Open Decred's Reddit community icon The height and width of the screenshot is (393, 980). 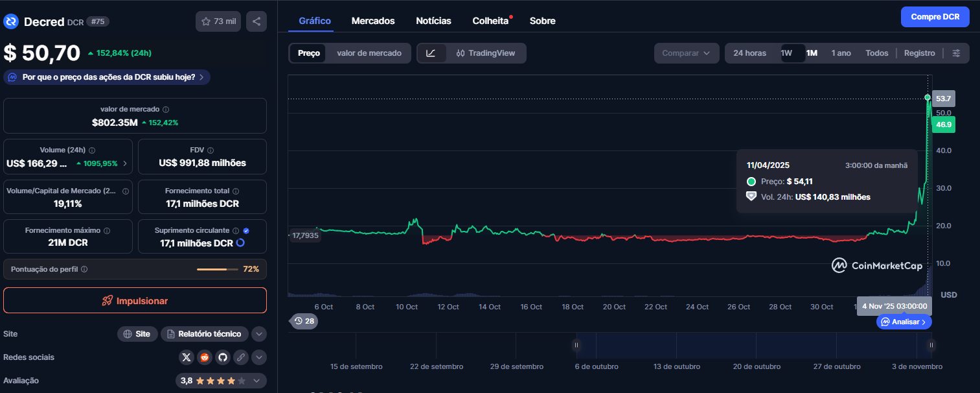205,357
